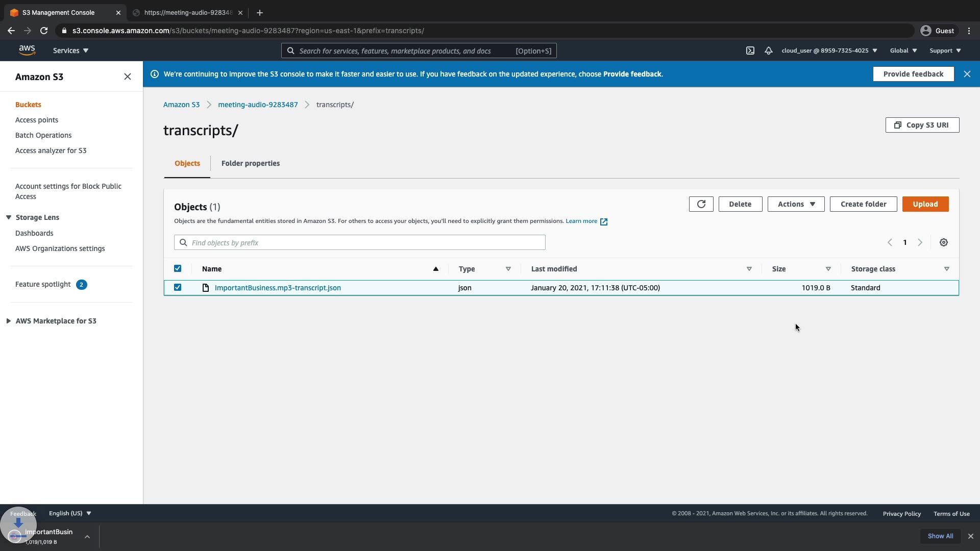
Task: Open the Actions dropdown menu
Action: (796, 204)
